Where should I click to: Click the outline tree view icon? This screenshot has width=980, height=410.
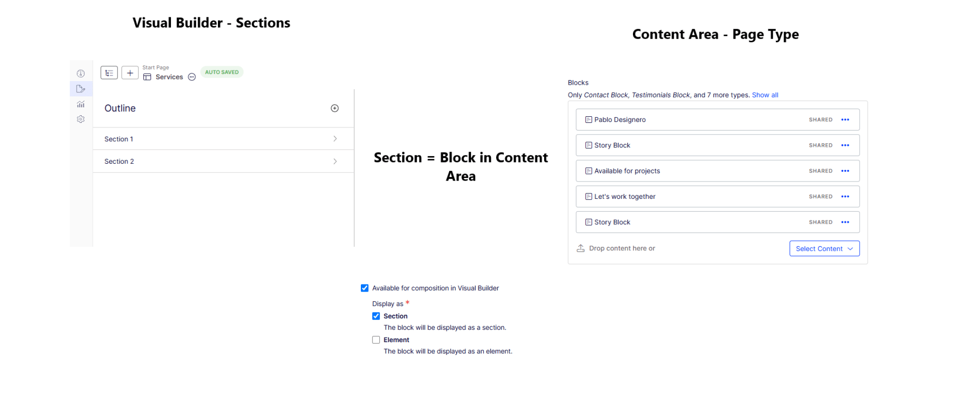point(109,73)
